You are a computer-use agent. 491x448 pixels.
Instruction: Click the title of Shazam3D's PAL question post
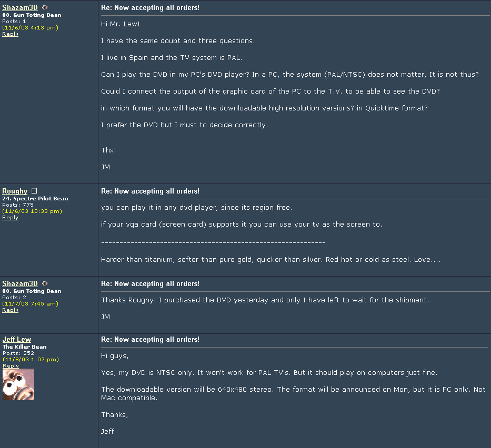coord(150,8)
